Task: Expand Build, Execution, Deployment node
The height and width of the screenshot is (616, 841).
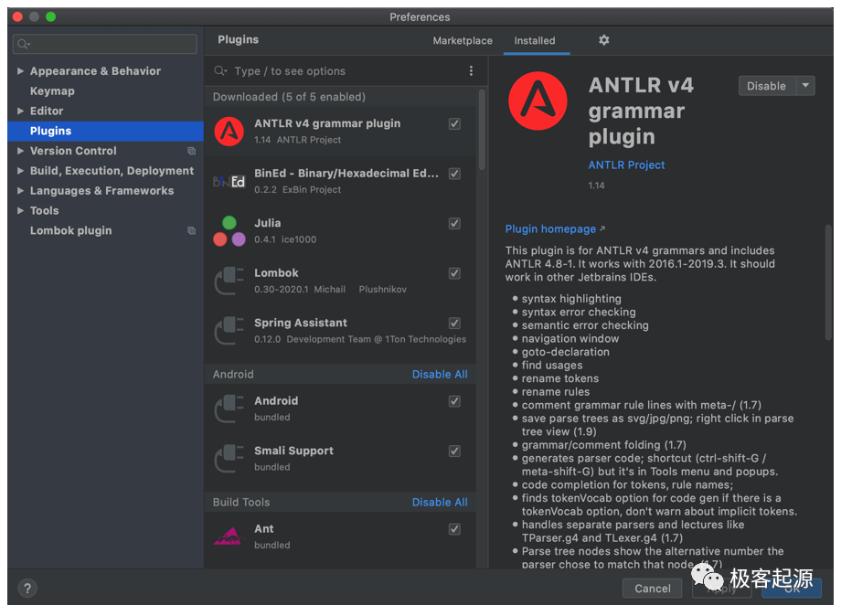Action: tap(20, 171)
